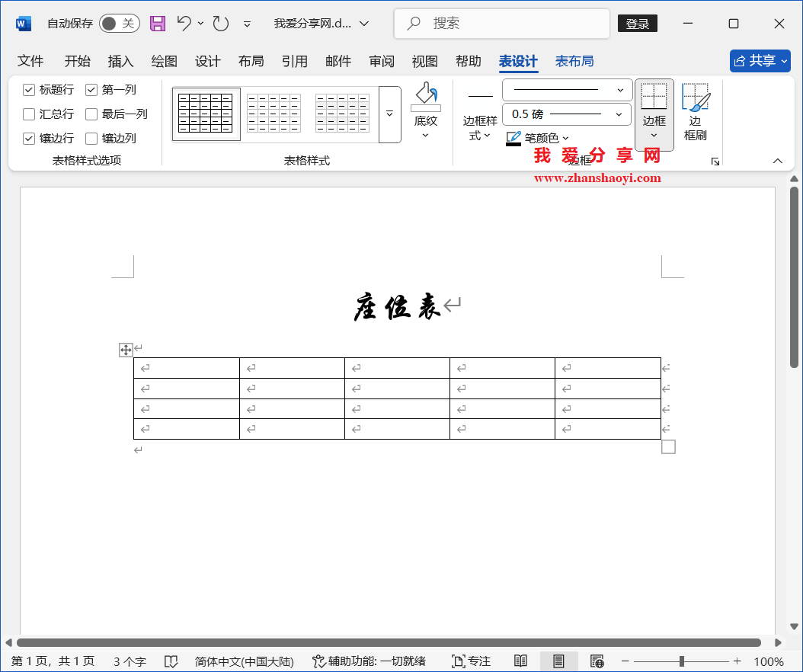Click the 笔颜色 pen color icon

[513, 139]
